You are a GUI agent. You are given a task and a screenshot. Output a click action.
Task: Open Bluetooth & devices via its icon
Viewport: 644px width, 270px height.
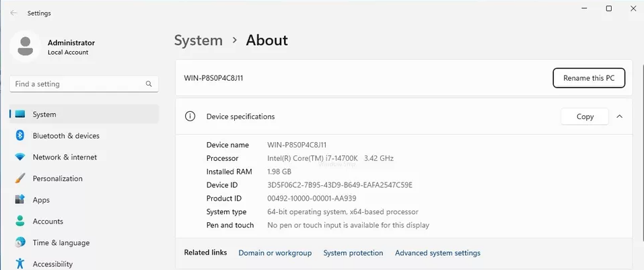coord(20,135)
